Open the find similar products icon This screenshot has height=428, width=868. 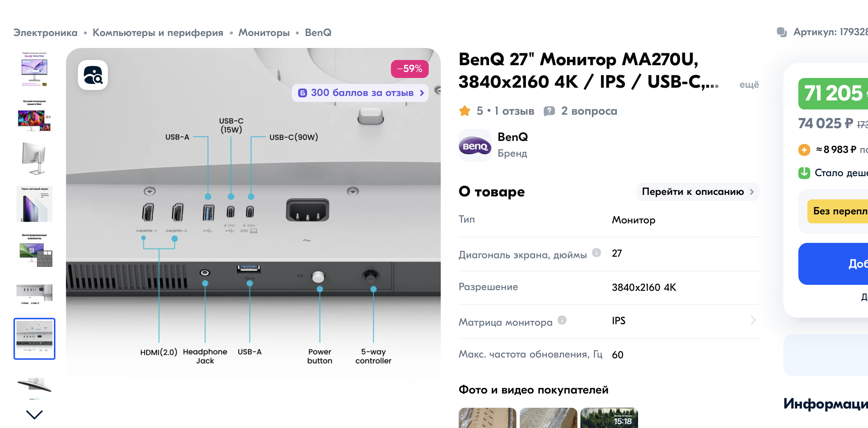click(93, 75)
